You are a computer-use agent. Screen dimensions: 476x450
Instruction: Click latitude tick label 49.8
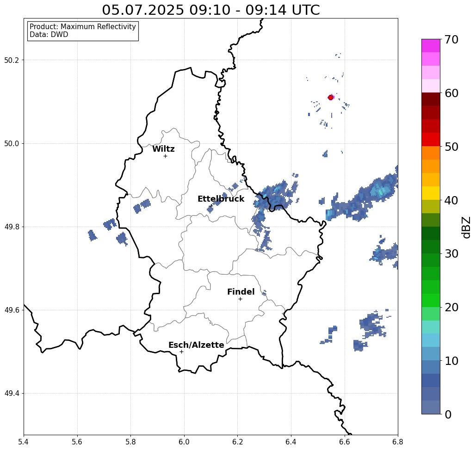click(12, 227)
